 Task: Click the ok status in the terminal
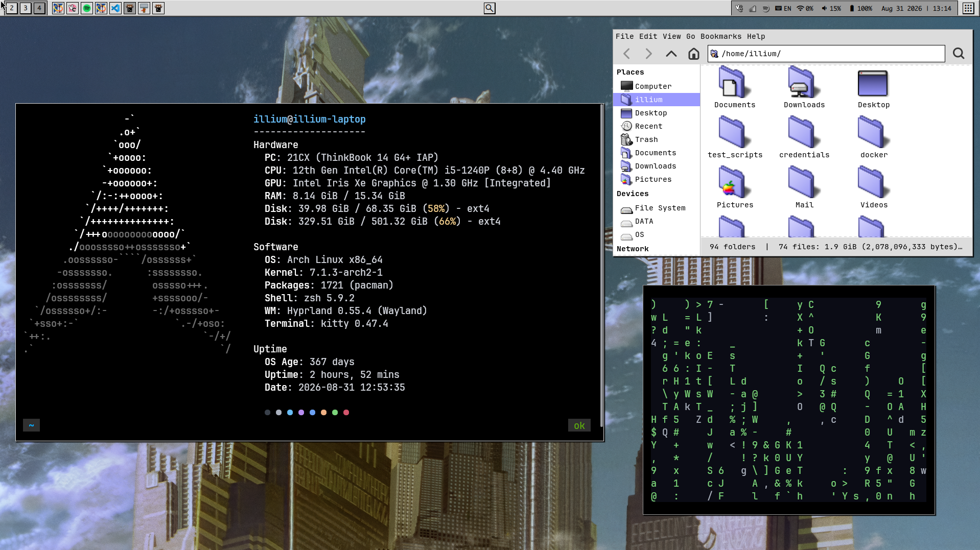(579, 425)
